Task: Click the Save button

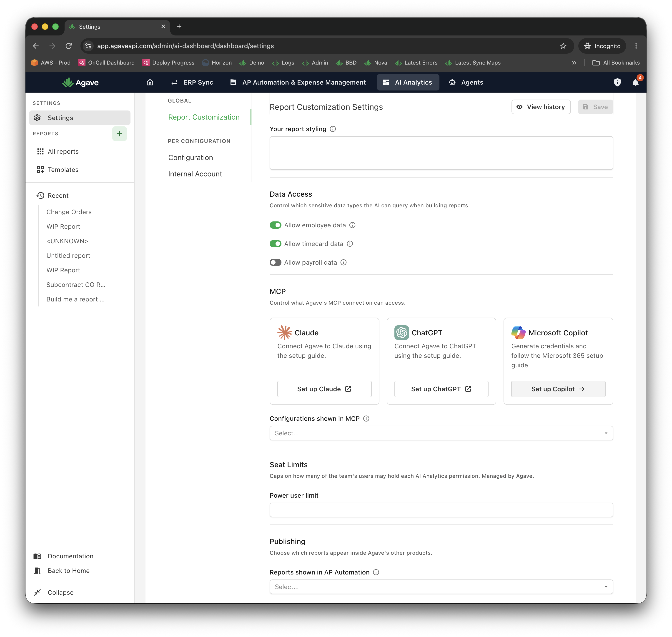Action: (595, 107)
